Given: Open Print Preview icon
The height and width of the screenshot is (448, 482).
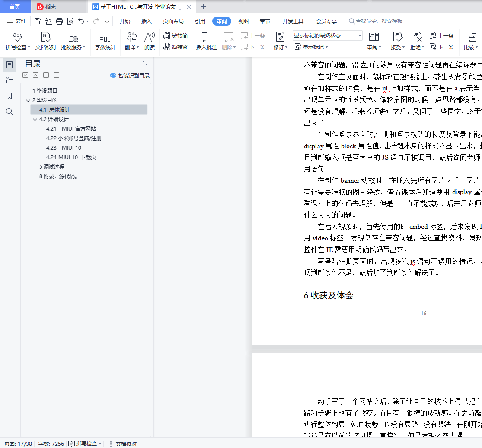Looking at the screenshot, I should click(70, 21).
